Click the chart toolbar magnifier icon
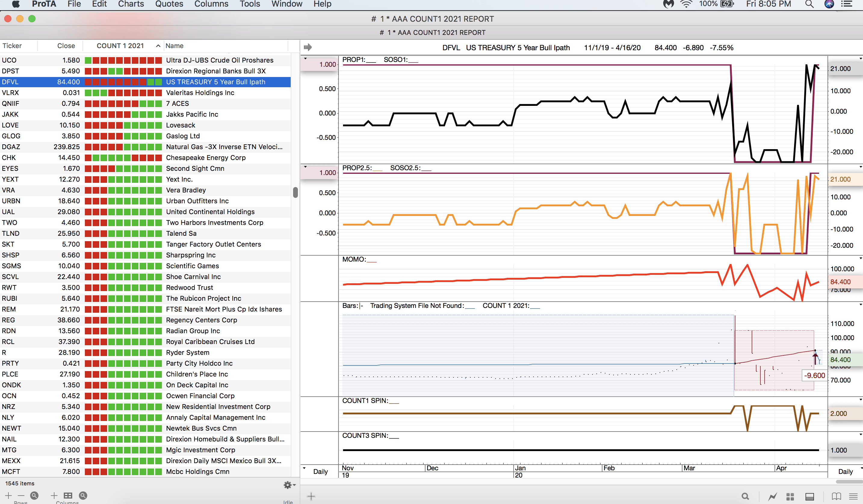863x504 pixels. click(745, 496)
